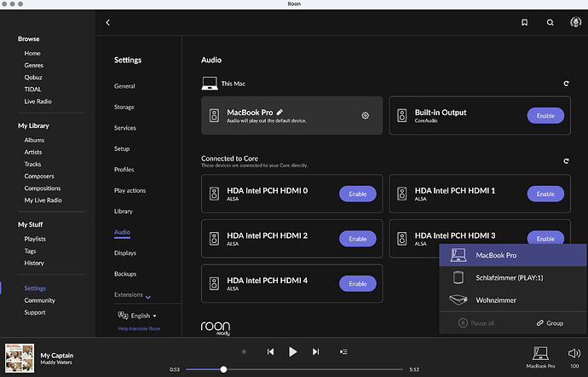Open the bookmarks icon
588x377 pixels.
[x=525, y=22]
